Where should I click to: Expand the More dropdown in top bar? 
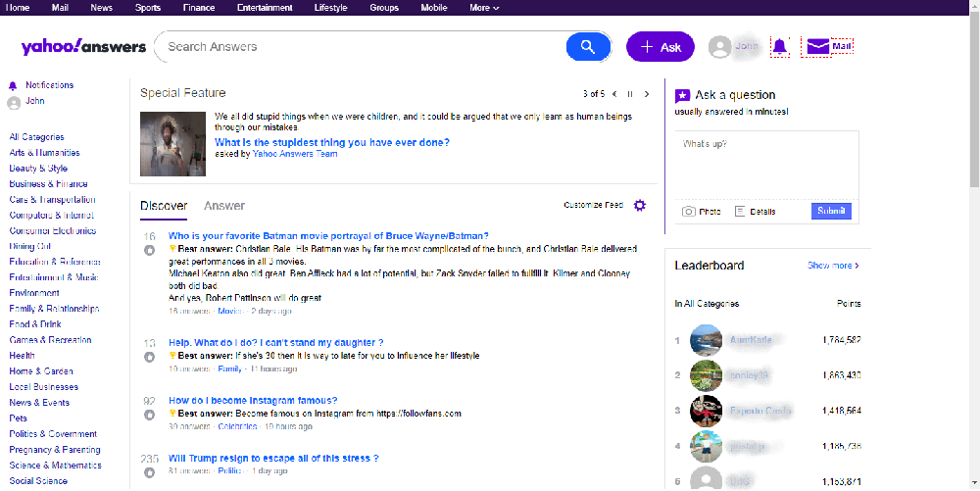484,8
